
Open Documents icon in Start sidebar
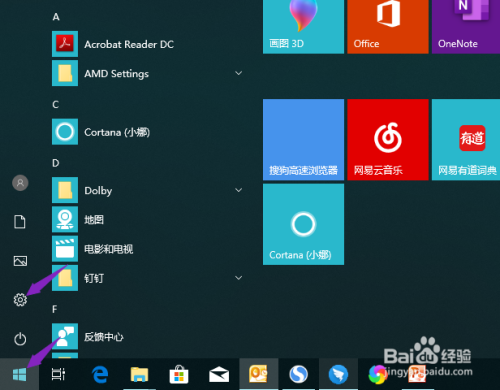pyautogui.click(x=20, y=222)
